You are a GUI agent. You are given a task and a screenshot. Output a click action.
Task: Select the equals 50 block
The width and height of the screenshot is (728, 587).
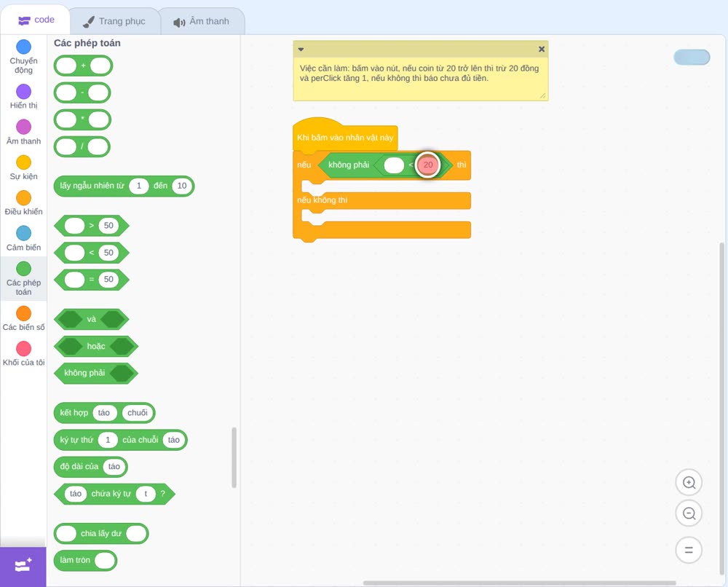pos(92,280)
